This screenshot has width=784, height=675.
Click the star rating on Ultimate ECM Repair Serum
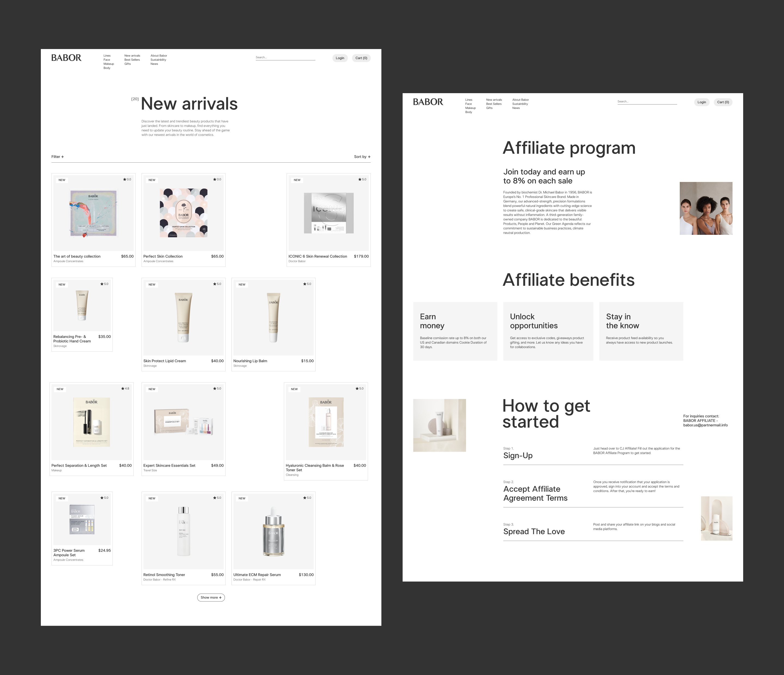point(307,498)
